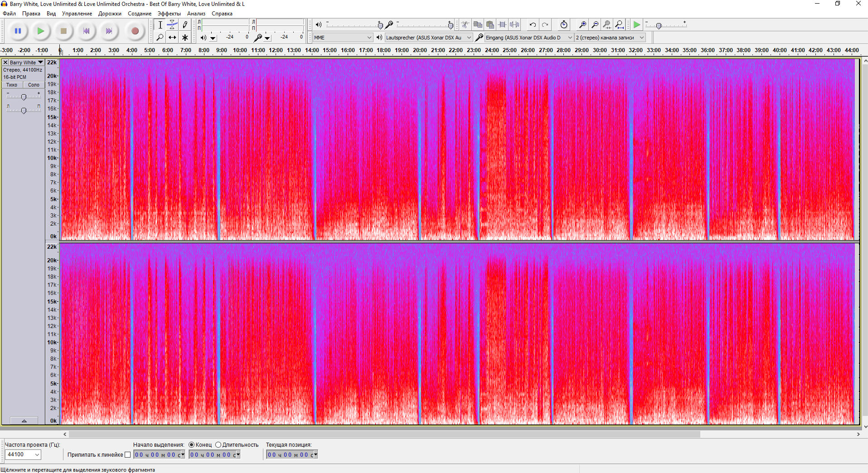Enable the Прилипать к линейке checkbox

[127, 455]
